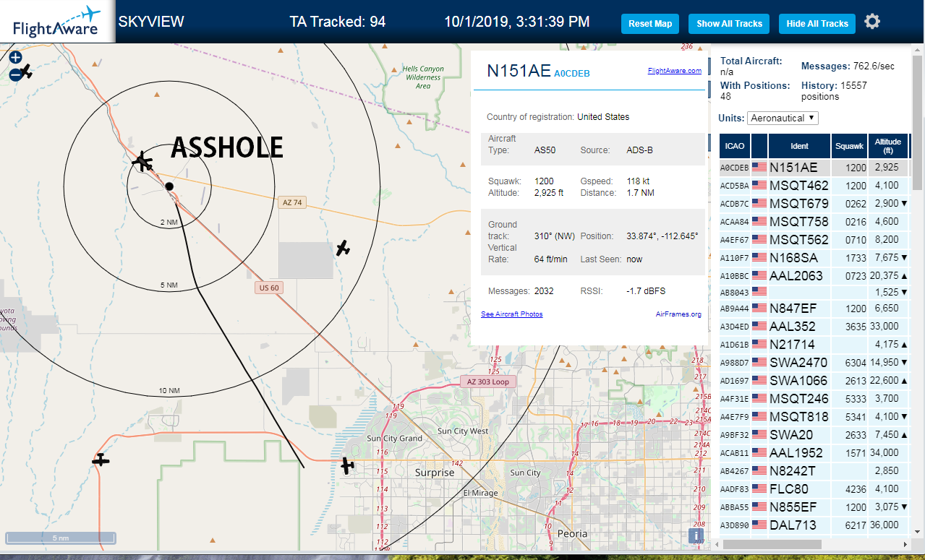
Task: Click the descending arrow next to MSQT679 altitude
Action: pos(905,204)
